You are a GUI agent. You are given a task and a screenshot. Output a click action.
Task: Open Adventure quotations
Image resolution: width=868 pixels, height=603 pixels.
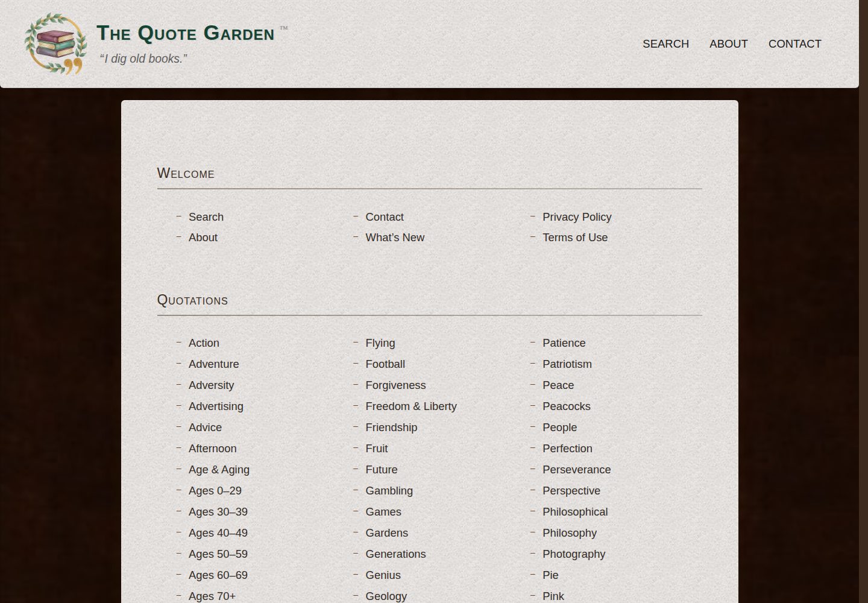214,364
